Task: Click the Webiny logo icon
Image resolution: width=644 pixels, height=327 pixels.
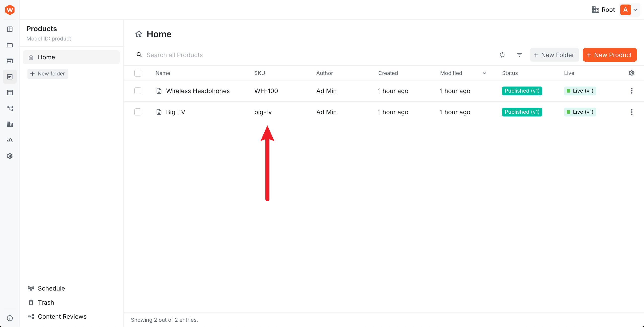Action: 10,10
